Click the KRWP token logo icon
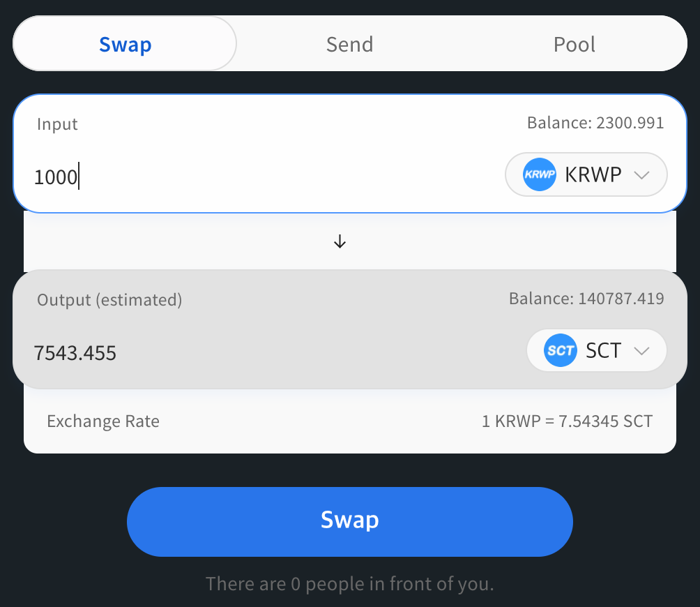This screenshot has height=607, width=700. coord(539,174)
